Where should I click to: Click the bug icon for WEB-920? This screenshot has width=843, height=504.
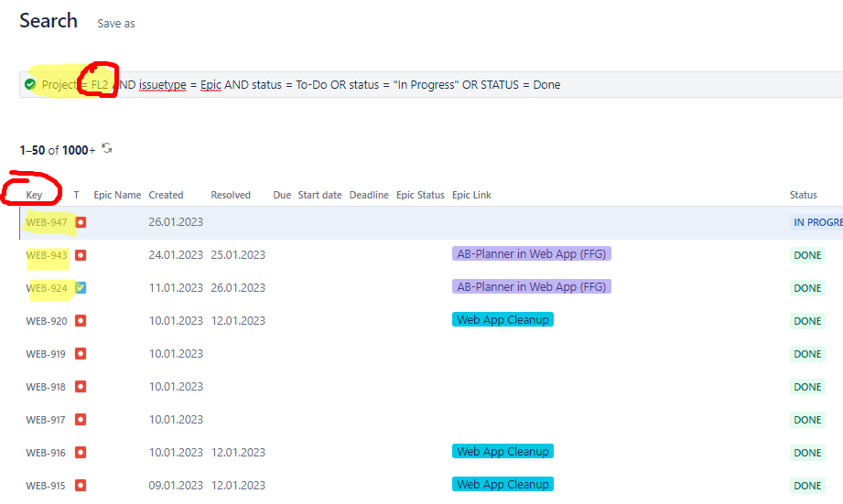click(x=81, y=321)
